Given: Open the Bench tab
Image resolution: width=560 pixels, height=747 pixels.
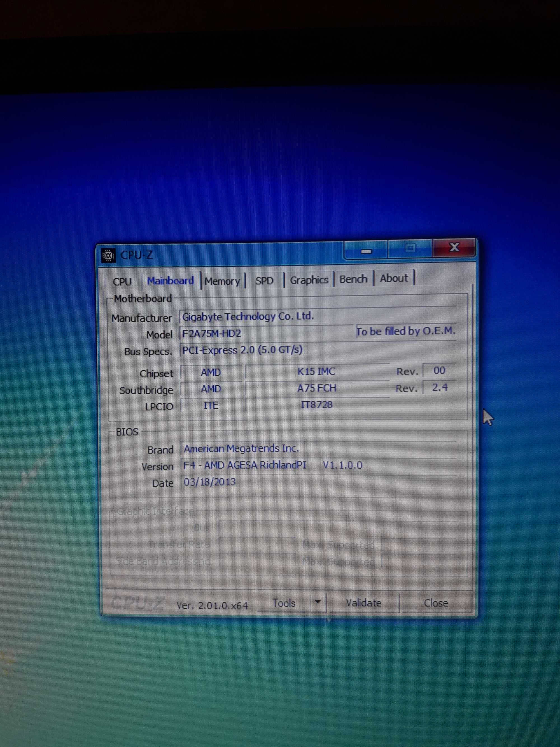Looking at the screenshot, I should coord(353,279).
